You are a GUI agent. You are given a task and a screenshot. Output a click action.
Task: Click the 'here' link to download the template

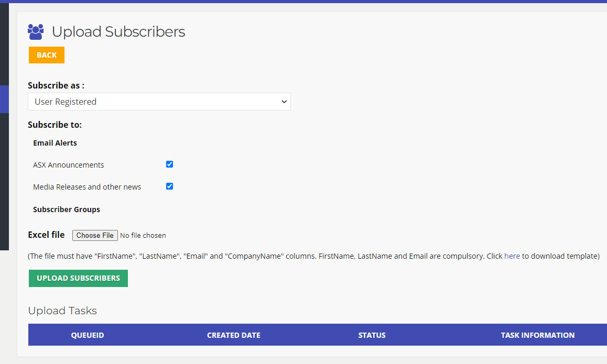tap(512, 256)
